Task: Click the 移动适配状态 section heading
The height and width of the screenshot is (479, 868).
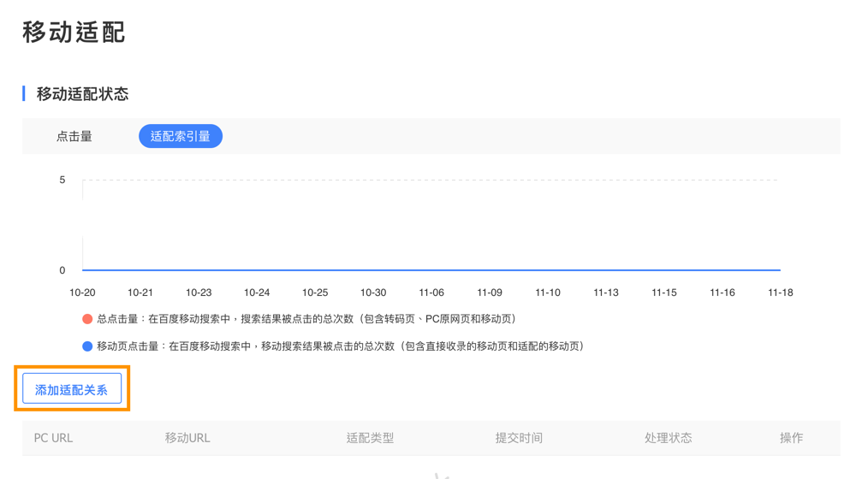Action: pos(82,94)
